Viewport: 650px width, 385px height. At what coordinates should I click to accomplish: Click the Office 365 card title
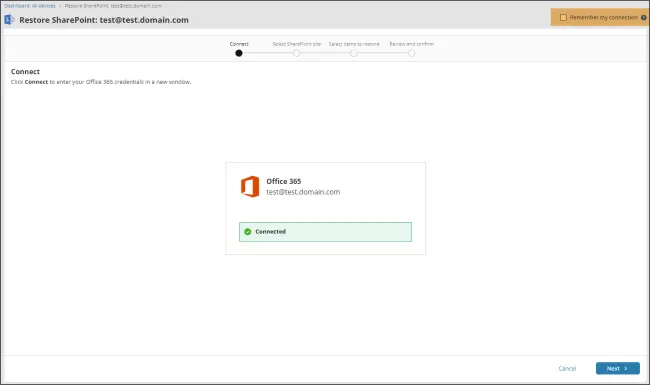[284, 181]
